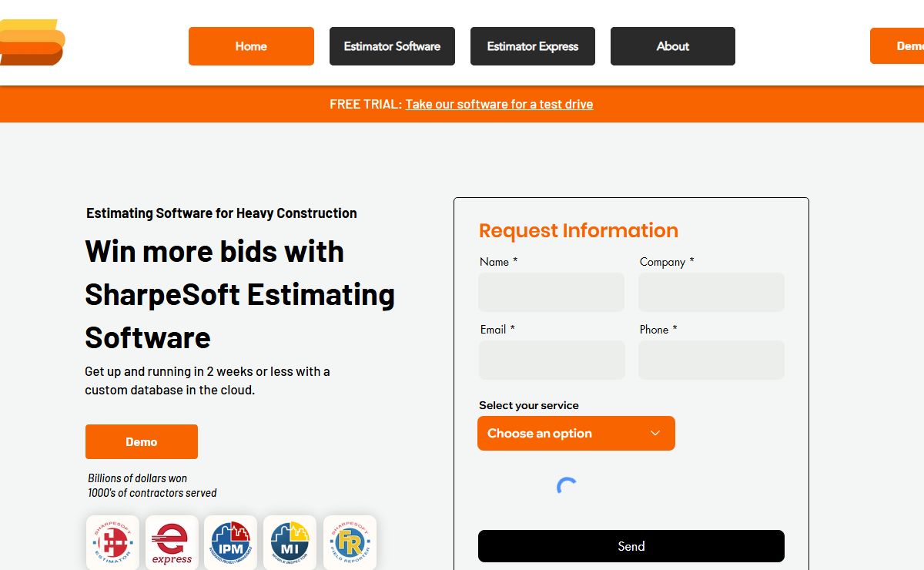Open the Express product icon
Image resolution: width=924 pixels, height=570 pixels.
click(x=172, y=542)
